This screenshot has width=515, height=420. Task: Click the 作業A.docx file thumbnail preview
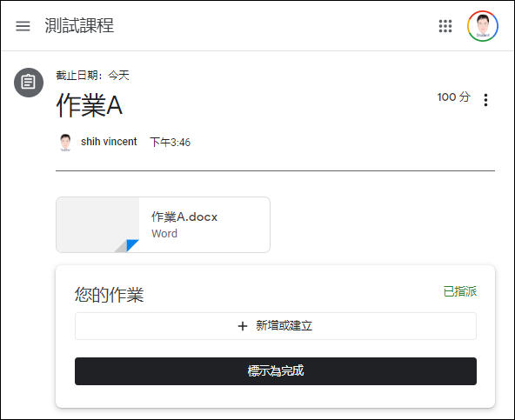click(98, 225)
